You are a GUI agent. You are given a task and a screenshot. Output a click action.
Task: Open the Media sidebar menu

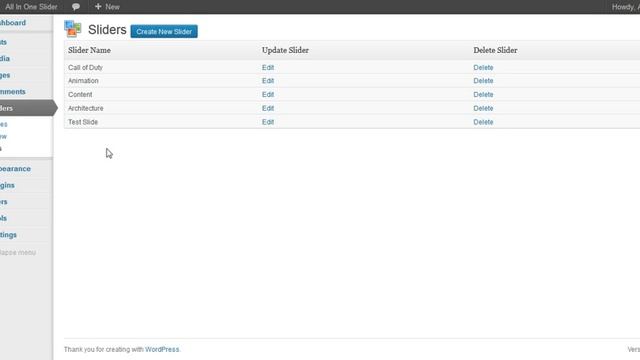pos(5,58)
